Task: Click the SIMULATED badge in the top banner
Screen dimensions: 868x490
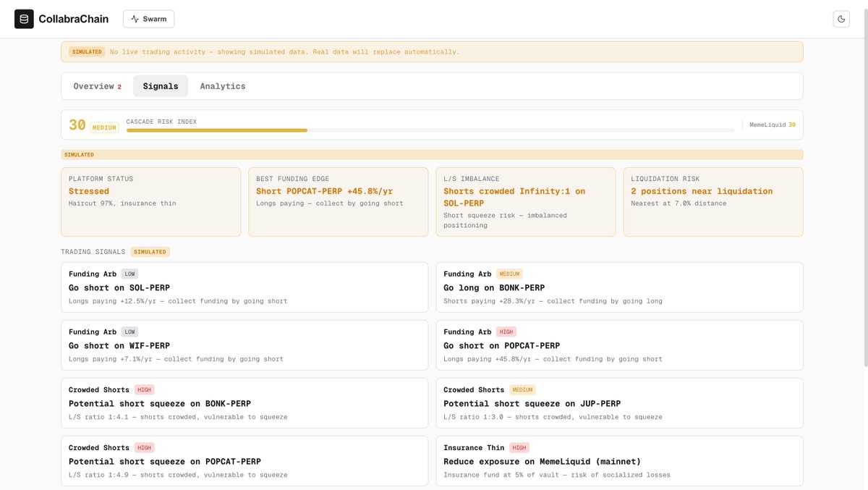Action: 87,52
